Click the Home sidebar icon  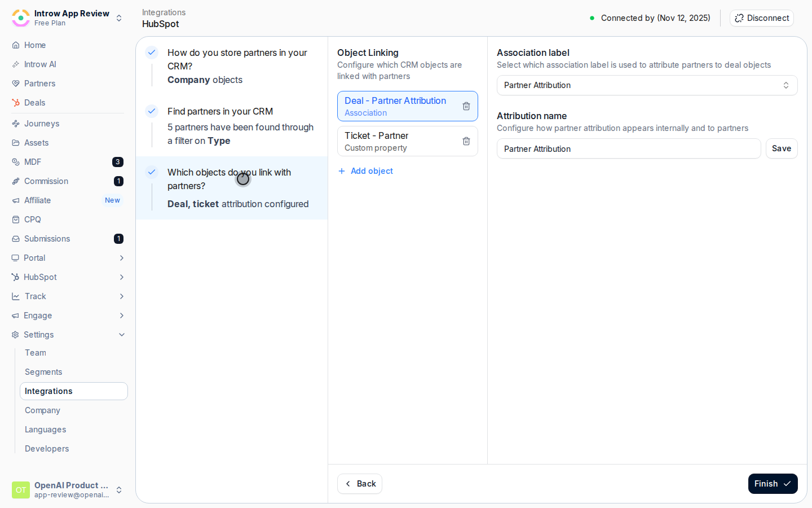coord(16,45)
